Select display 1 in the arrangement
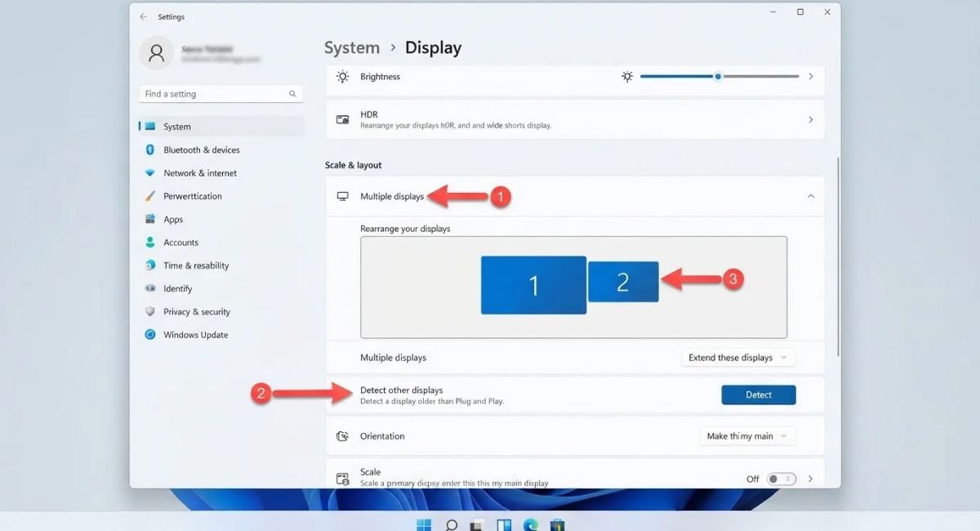The image size is (980, 531). (x=533, y=285)
